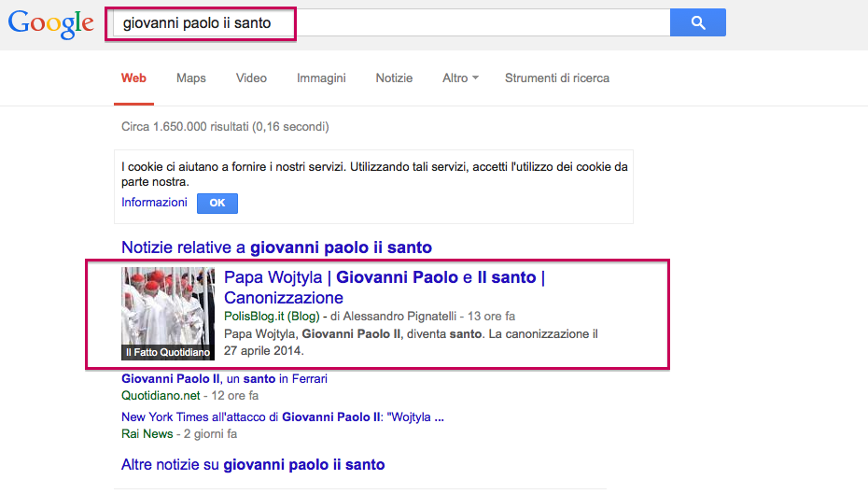Select the Web tab
The height and width of the screenshot is (494, 868).
pyautogui.click(x=134, y=78)
